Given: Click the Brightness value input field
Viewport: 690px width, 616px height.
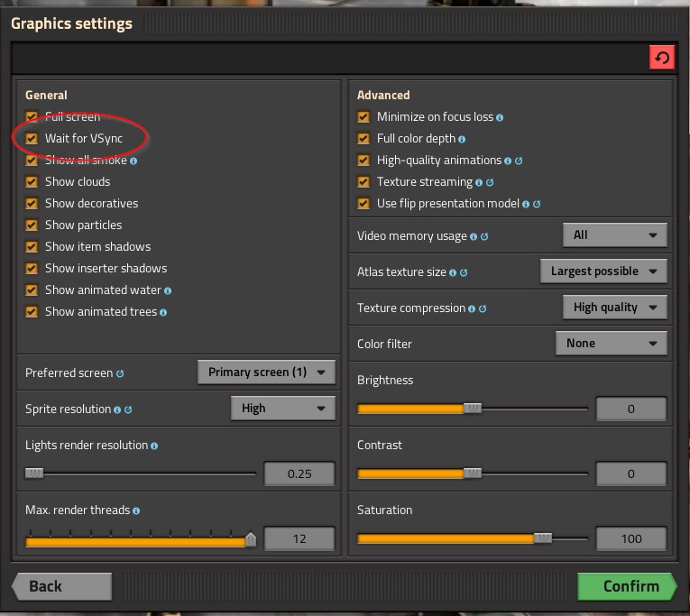Looking at the screenshot, I should tap(630, 409).
